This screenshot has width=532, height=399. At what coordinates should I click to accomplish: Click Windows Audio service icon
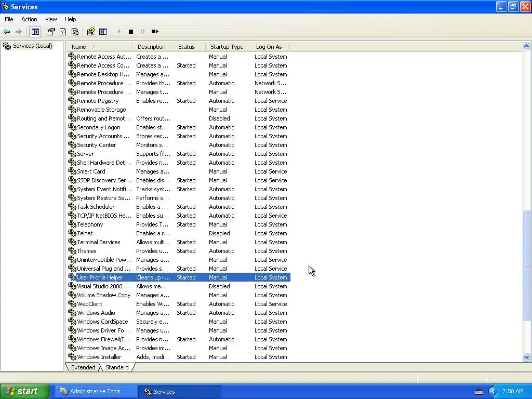[x=72, y=312]
